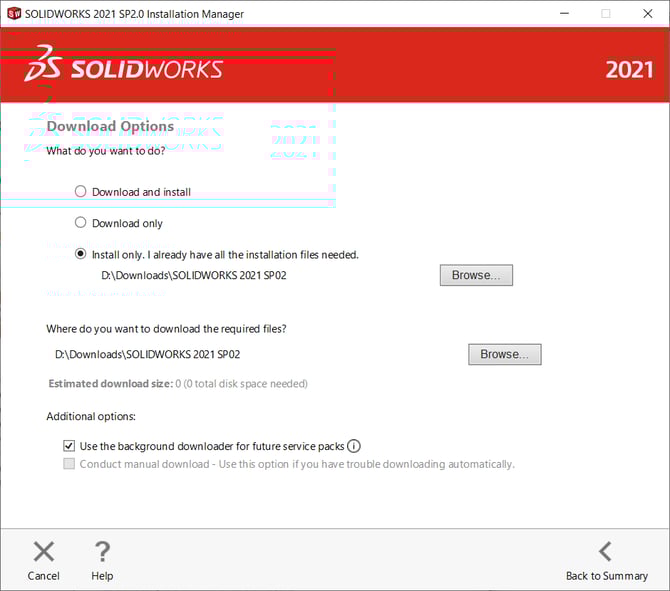This screenshot has width=670, height=591.
Task: Open Help via the question mark icon
Action: tap(101, 551)
